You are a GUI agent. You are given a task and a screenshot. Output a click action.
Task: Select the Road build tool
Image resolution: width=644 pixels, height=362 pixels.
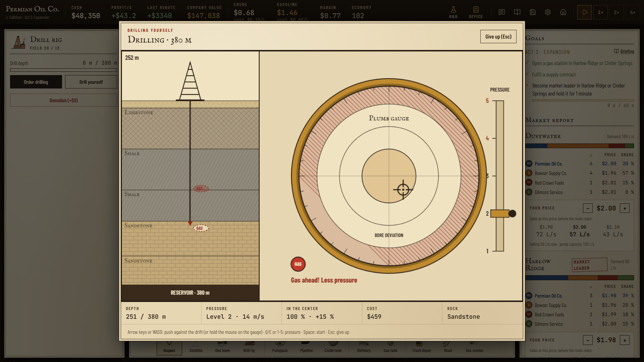coord(448,347)
